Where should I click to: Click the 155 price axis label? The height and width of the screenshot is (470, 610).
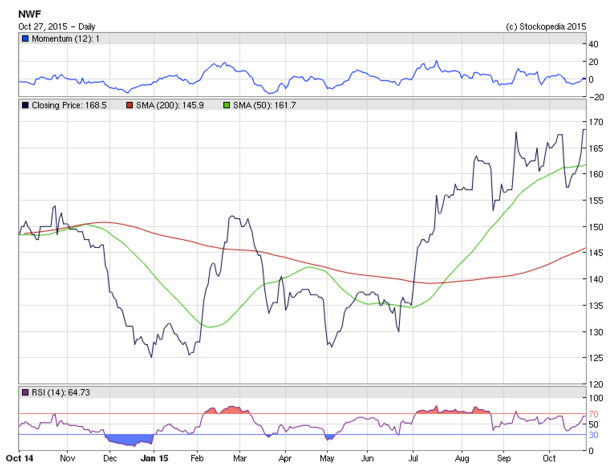coord(596,200)
